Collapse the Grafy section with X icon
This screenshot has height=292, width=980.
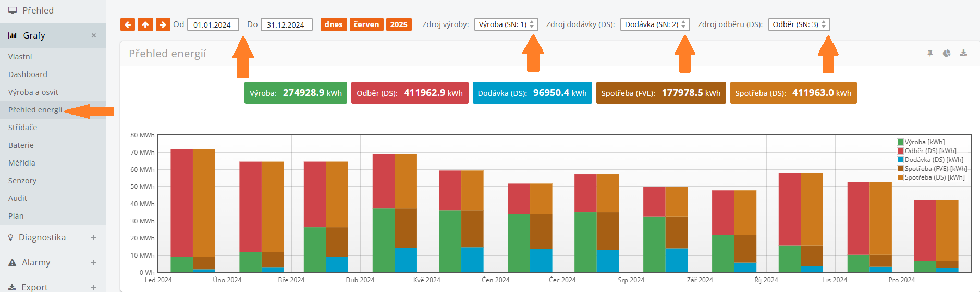point(94,35)
